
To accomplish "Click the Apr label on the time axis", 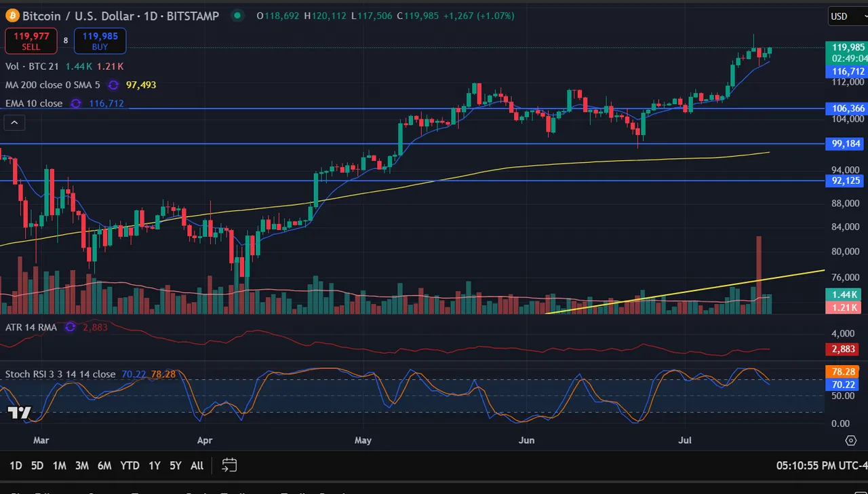I will point(205,440).
